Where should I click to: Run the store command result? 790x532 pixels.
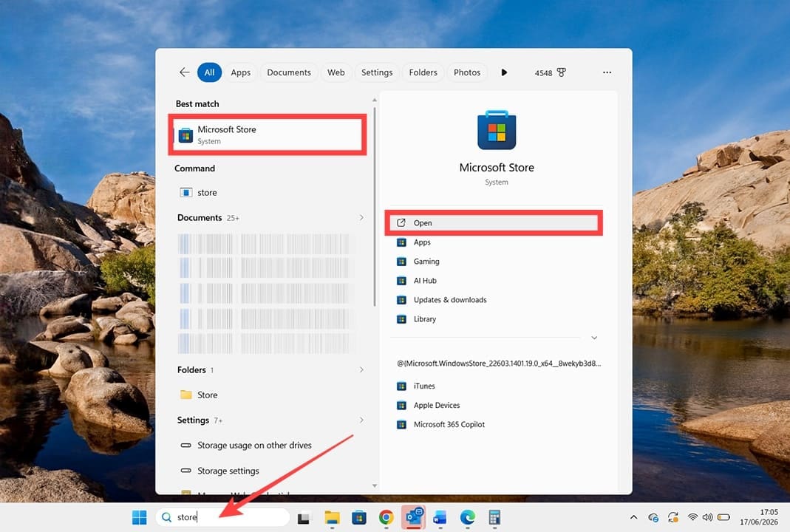coord(268,192)
